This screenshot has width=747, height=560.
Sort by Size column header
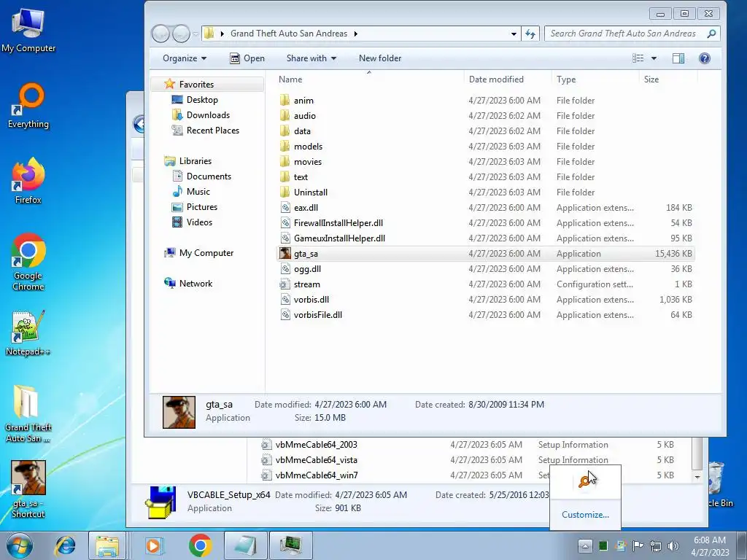click(x=668, y=79)
